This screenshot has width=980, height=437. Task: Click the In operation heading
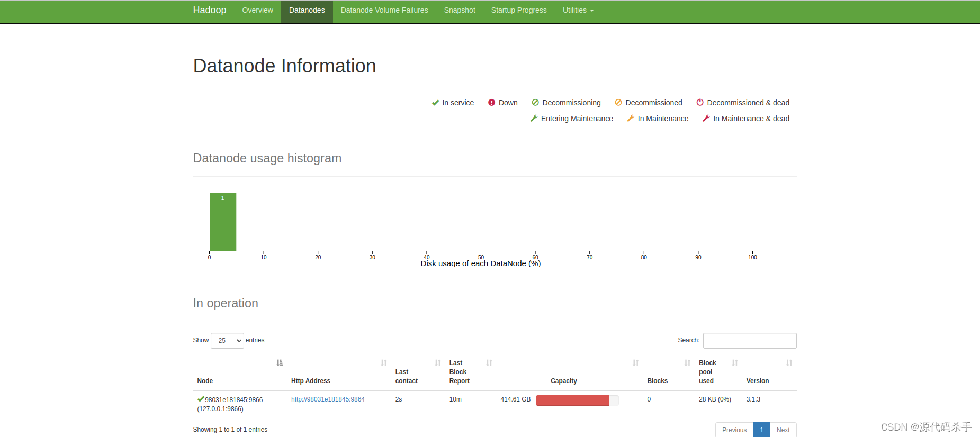226,303
